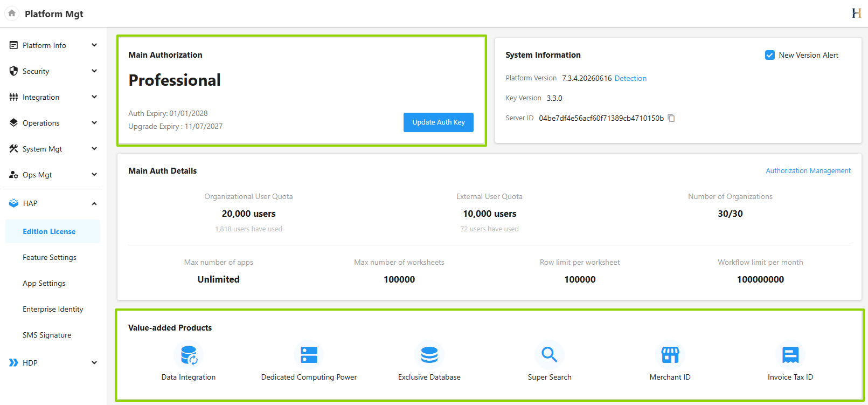Open the Dedicated Computing Power icon
This screenshot has height=405, width=868.
coord(309,355)
